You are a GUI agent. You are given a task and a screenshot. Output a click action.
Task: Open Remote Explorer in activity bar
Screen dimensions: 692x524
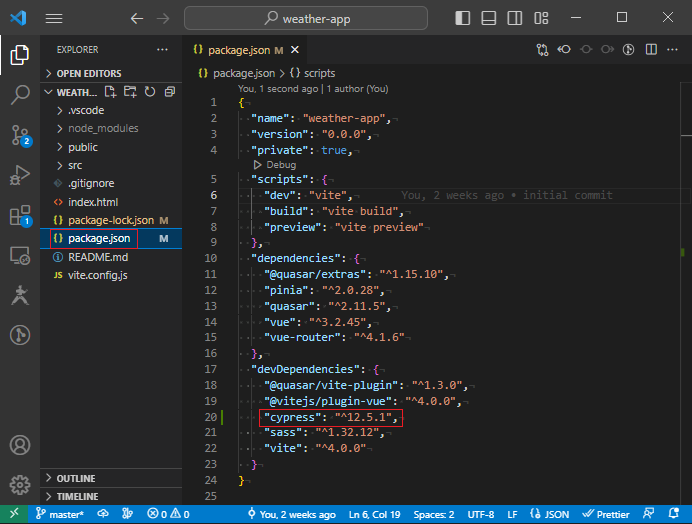pyautogui.click(x=20, y=256)
